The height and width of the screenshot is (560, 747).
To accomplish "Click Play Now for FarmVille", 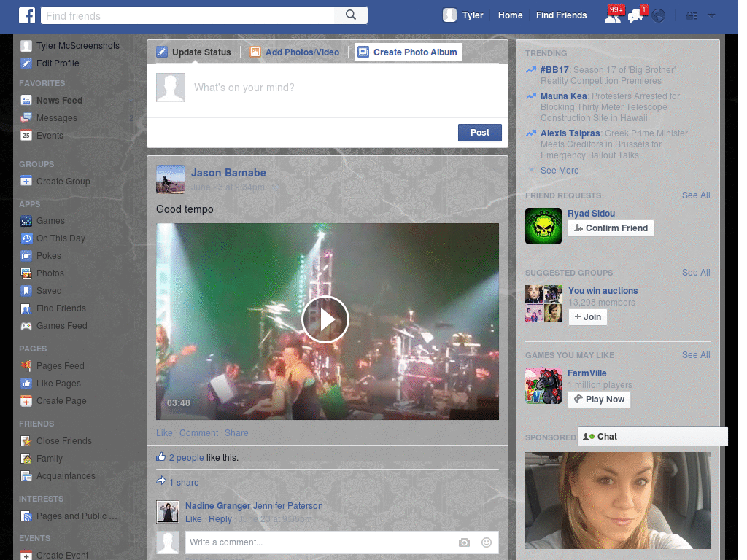I will point(600,400).
